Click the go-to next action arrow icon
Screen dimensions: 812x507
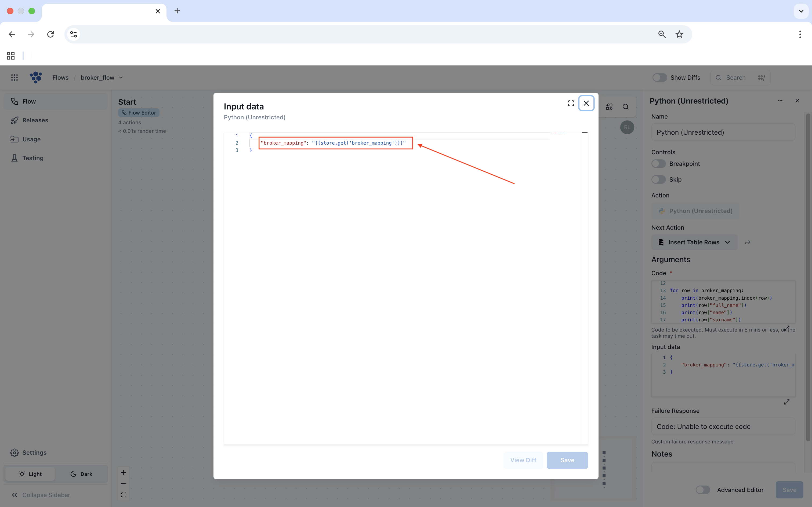[x=748, y=242]
